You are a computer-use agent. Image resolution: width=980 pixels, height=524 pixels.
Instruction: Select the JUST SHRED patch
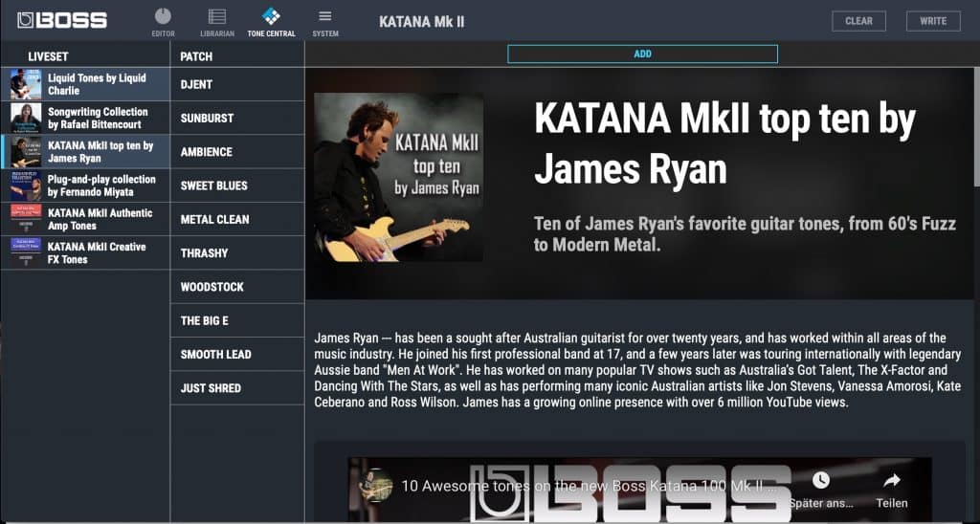tap(237, 388)
